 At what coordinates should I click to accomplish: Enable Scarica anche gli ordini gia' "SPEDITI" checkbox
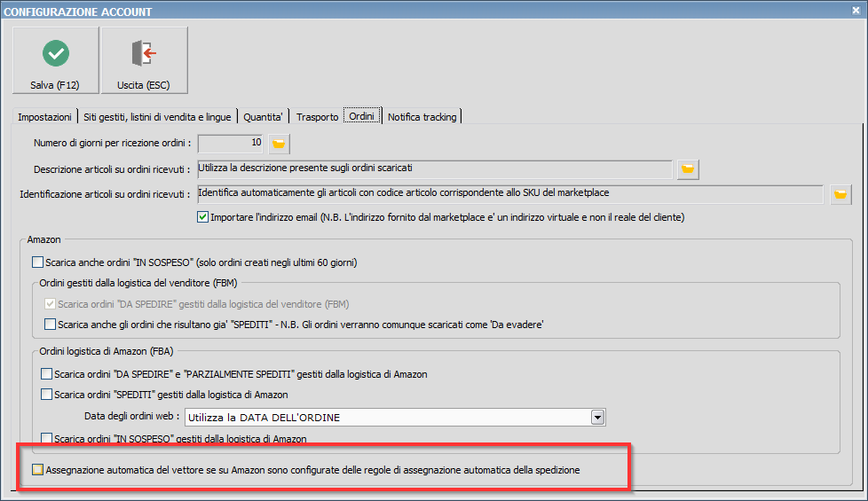(x=50, y=324)
